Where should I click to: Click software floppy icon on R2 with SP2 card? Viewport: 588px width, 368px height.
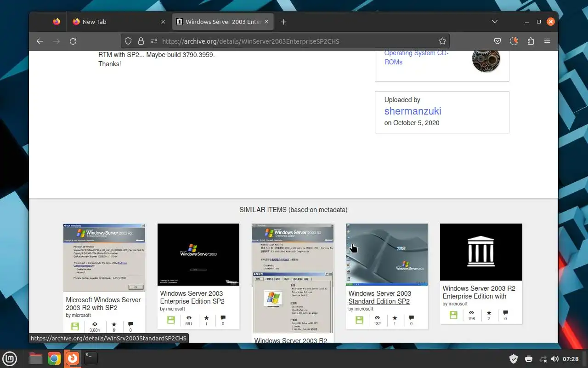(x=75, y=326)
